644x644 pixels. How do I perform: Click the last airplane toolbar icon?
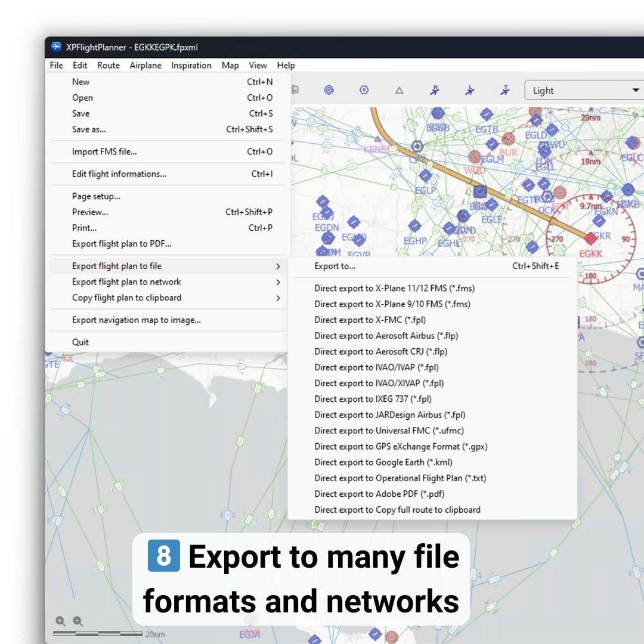click(505, 90)
